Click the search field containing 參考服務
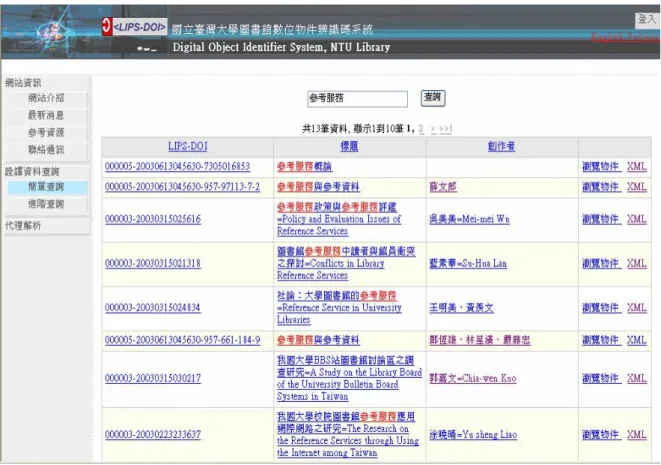Screen dimensions: 661x465 tap(357, 99)
